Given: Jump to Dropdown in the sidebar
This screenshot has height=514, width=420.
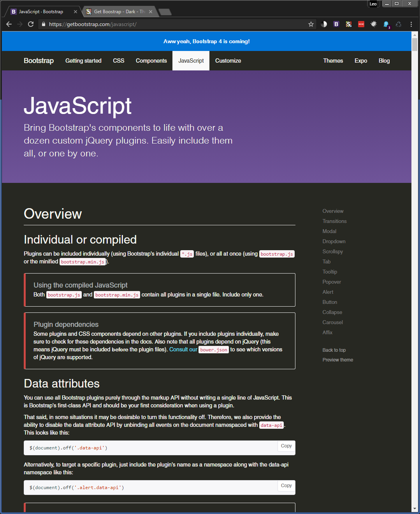Looking at the screenshot, I should [334, 241].
